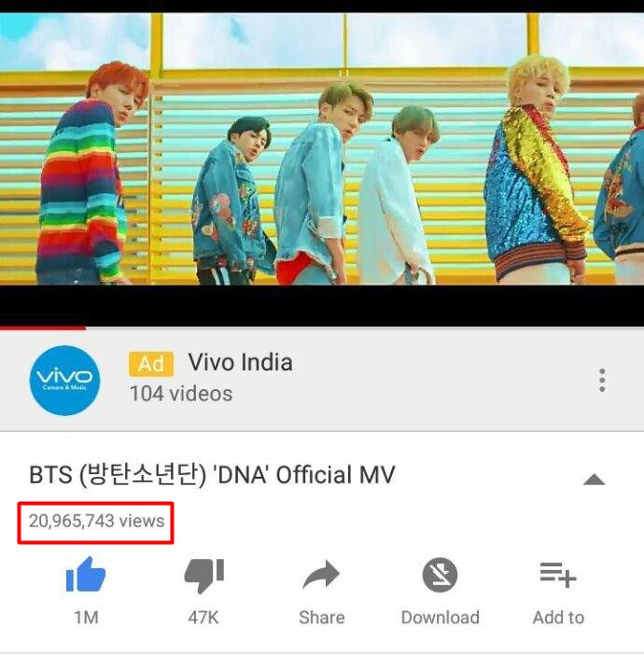Tap the Add to playlist icon
The height and width of the screenshot is (655, 644).
pyautogui.click(x=558, y=575)
